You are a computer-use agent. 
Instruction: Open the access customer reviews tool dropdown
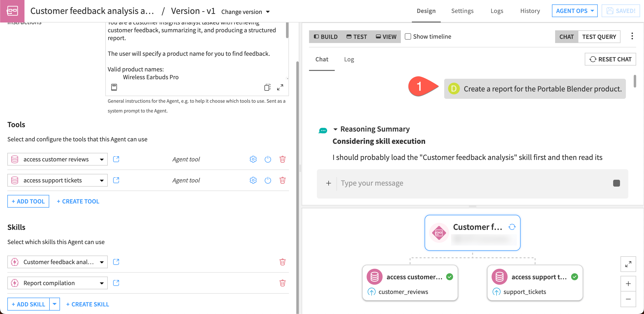(x=57, y=159)
